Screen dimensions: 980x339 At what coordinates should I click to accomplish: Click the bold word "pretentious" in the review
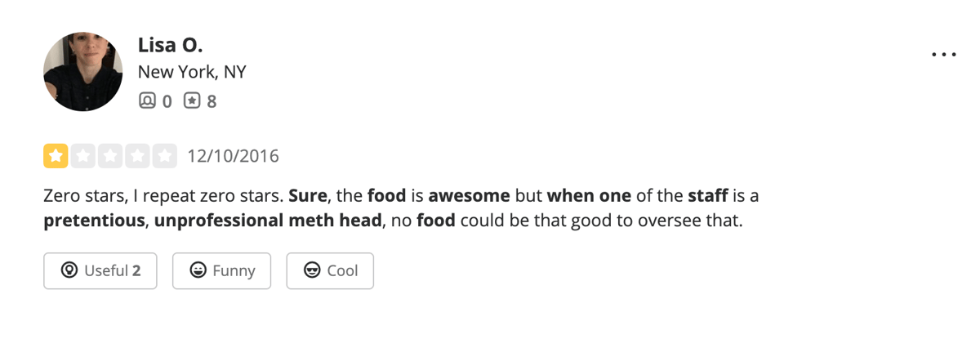tap(93, 221)
